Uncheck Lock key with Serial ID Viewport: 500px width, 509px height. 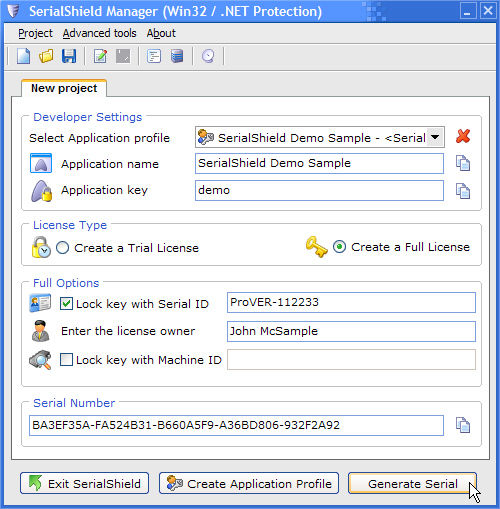(x=66, y=304)
